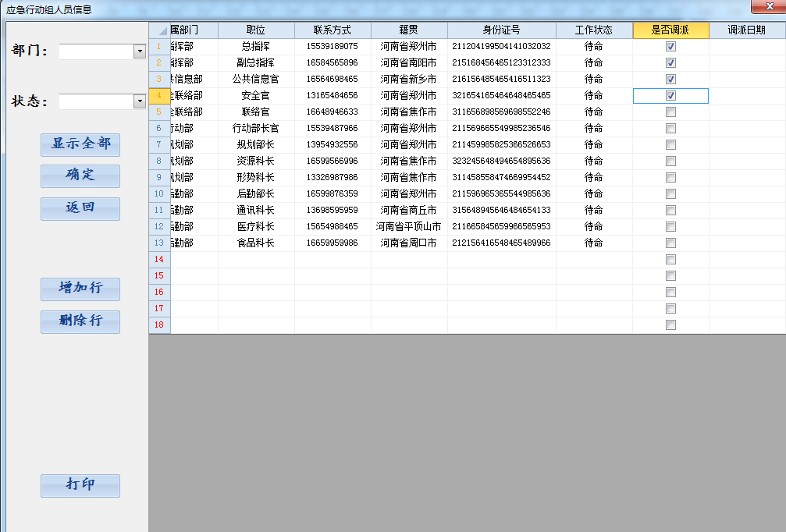Select red row header number 14
This screenshot has height=532, width=786.
coord(160,260)
